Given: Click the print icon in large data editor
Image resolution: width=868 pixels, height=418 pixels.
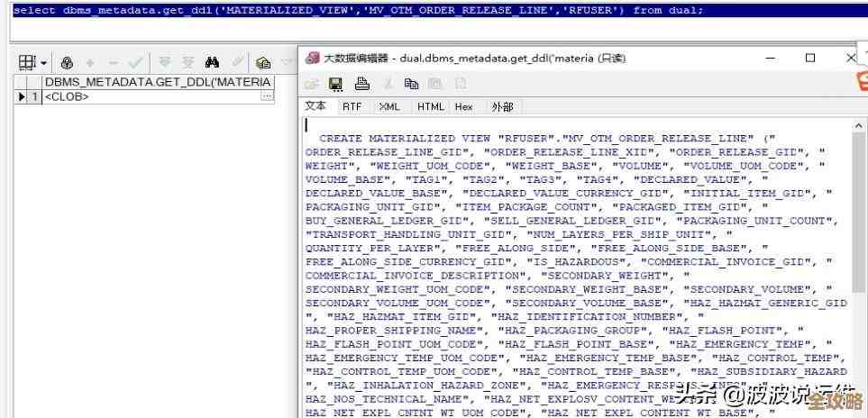Looking at the screenshot, I should pyautogui.click(x=362, y=84).
